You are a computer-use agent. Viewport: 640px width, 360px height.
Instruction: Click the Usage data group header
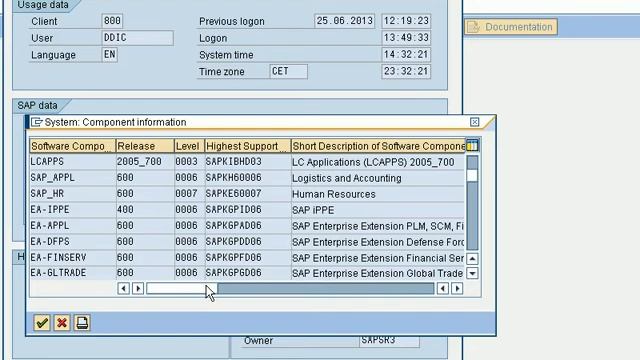(43, 5)
